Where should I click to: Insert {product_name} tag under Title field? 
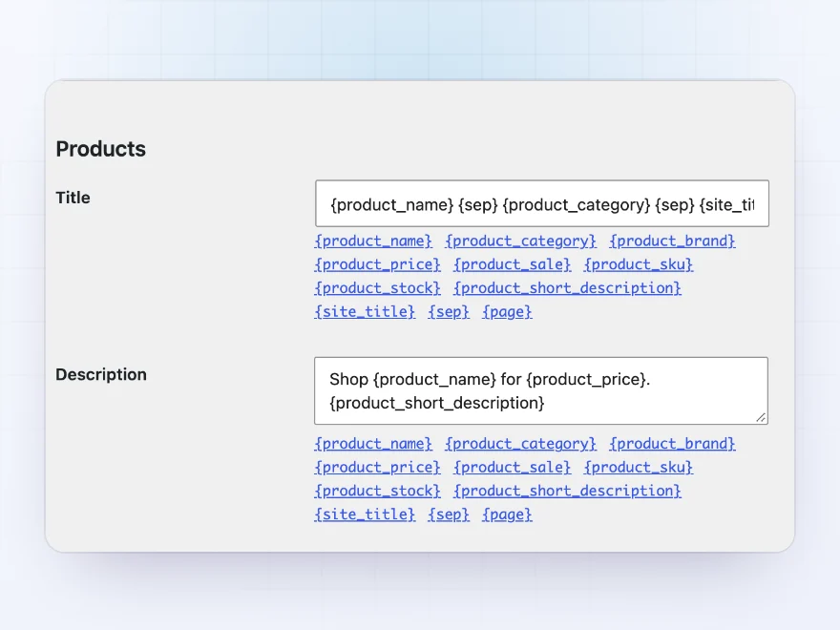pyautogui.click(x=373, y=241)
